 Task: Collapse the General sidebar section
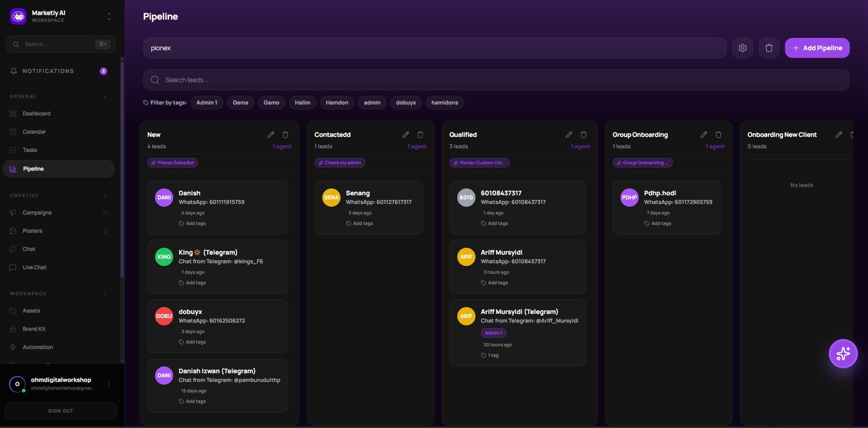(104, 97)
